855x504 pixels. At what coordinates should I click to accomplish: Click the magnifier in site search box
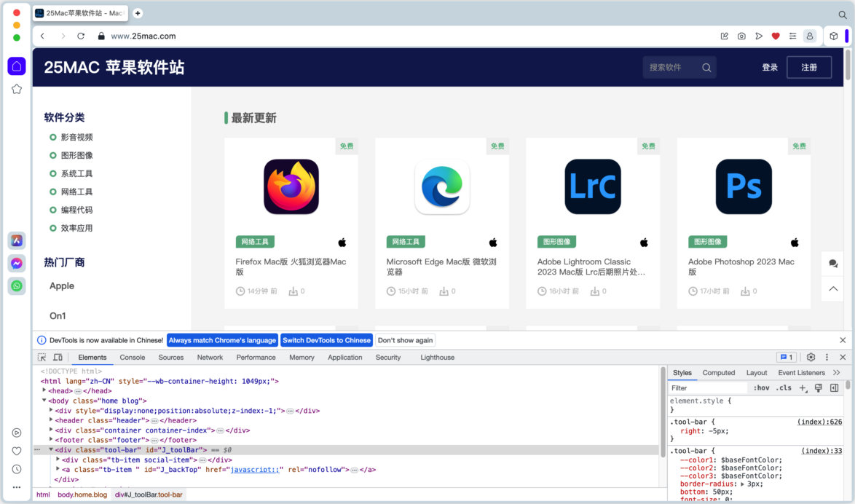(706, 68)
